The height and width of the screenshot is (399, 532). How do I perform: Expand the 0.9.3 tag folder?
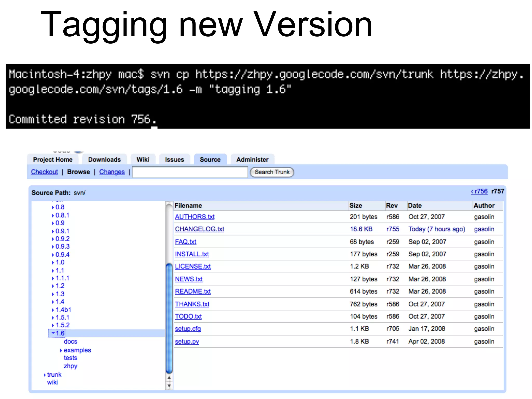click(53, 247)
